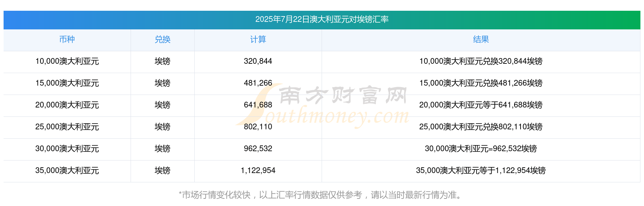Click the table title 2025年7月22日澳大利亚元对埃镑汇率
The image size is (644, 206).
[x=322, y=19]
